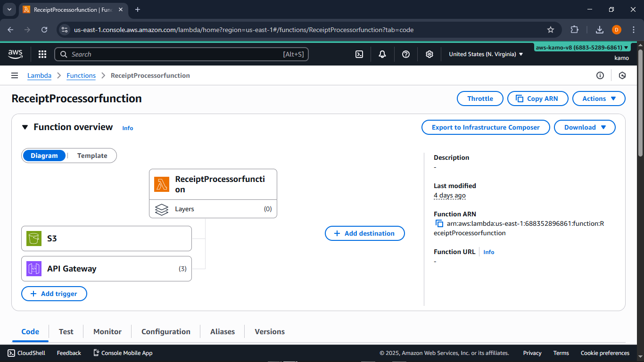Open the notifications bell

pyautogui.click(x=382, y=54)
